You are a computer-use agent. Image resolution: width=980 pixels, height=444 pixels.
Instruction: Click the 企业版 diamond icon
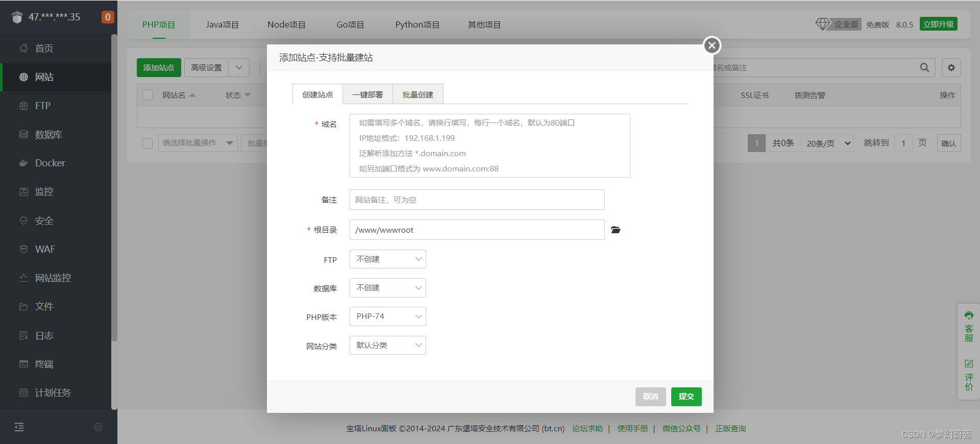pyautogui.click(x=823, y=24)
